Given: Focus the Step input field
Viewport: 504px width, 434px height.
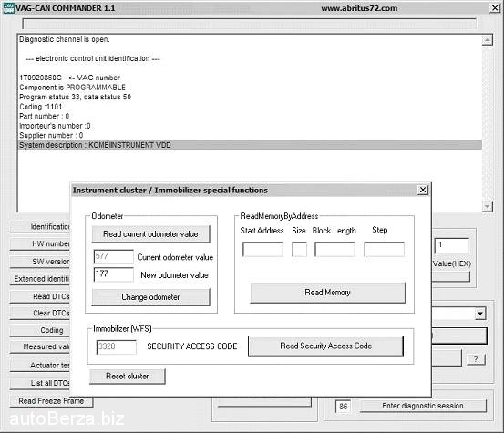Looking at the screenshot, I should point(384,250).
